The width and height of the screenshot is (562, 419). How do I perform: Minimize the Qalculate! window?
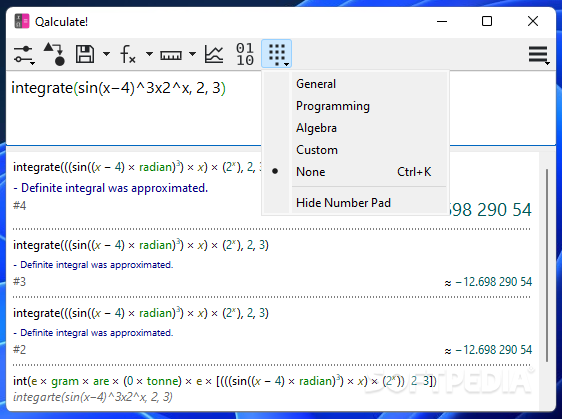[442, 21]
